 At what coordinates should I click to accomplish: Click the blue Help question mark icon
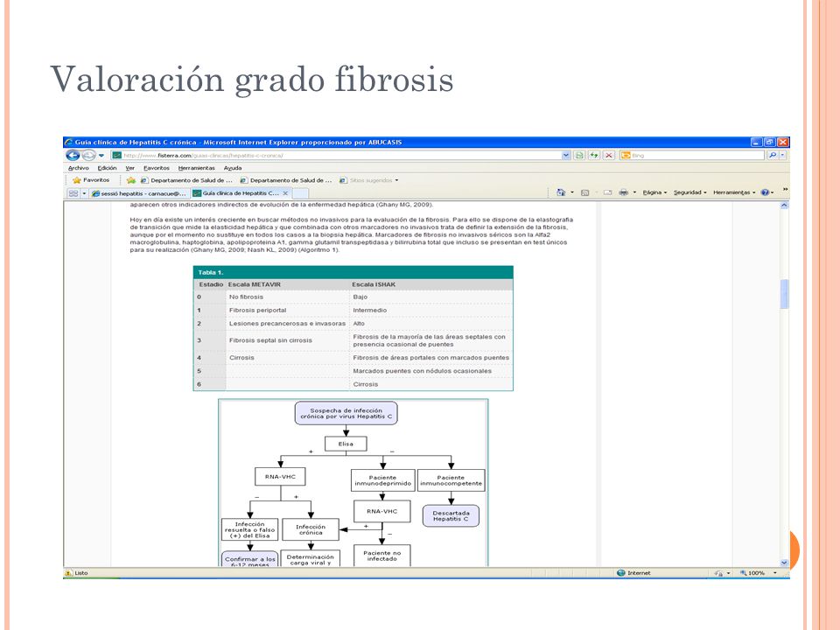(765, 192)
